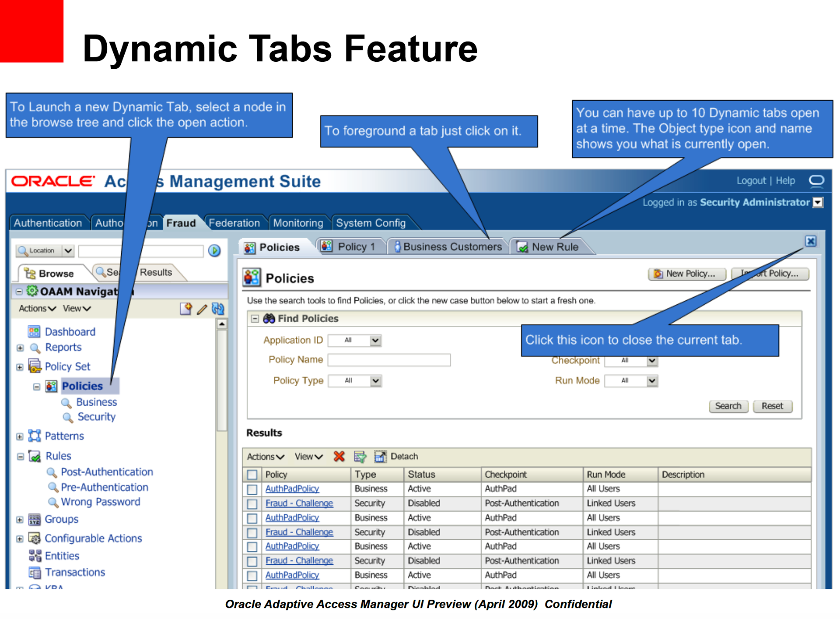Viewport: 840px width, 619px height.
Task: Click the Entities icon in the tree
Action: [x=35, y=556]
